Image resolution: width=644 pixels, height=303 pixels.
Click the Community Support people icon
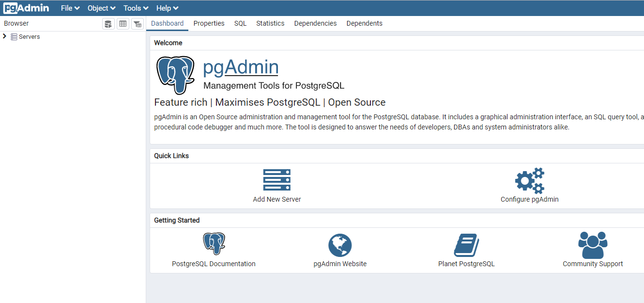(x=593, y=245)
